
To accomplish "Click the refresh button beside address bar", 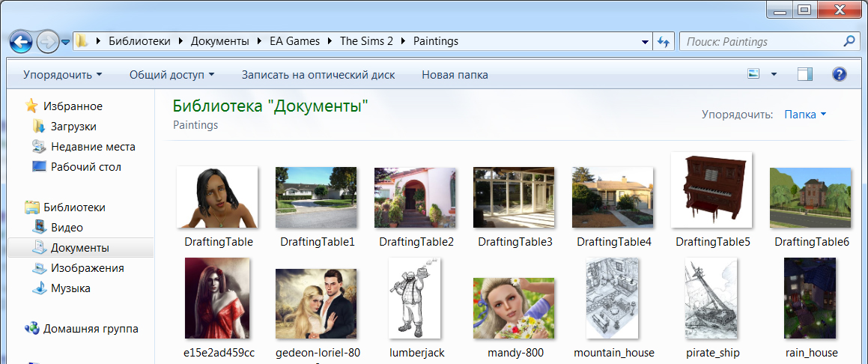I will click(663, 42).
